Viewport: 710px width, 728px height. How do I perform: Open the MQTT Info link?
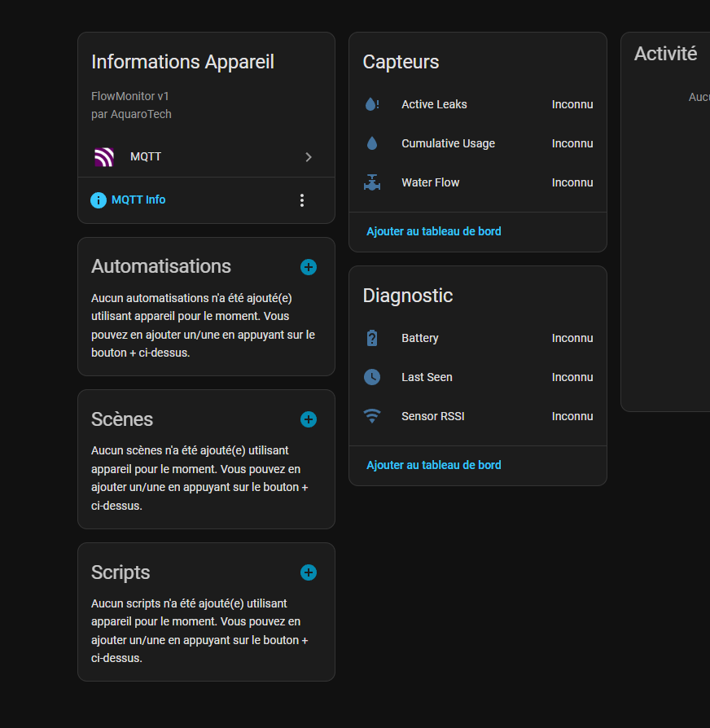[138, 200]
